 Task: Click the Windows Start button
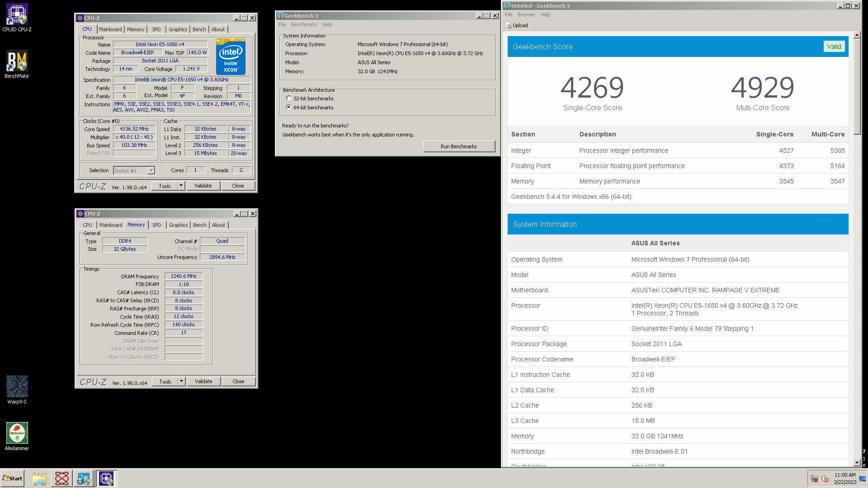tap(12, 479)
